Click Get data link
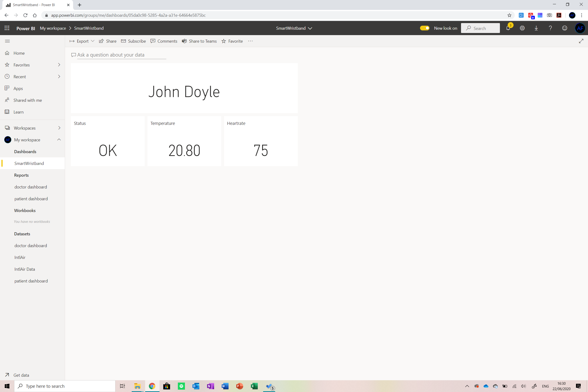 point(21,375)
